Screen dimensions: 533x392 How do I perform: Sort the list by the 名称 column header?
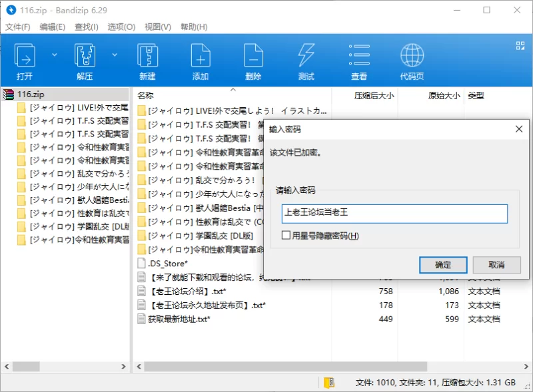[x=146, y=95]
